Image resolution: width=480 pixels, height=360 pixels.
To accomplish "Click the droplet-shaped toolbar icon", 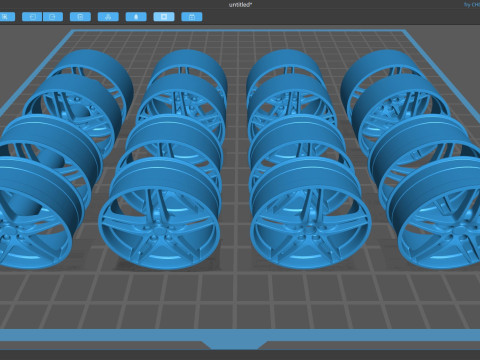I will 136,17.
